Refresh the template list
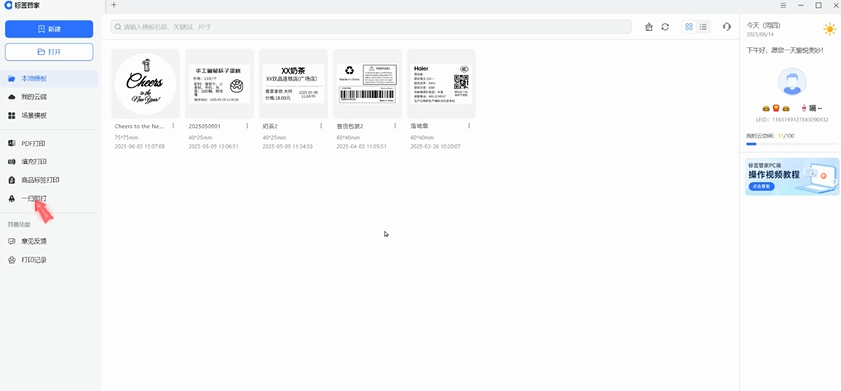Screen dimensions: 841x391 (x=665, y=27)
